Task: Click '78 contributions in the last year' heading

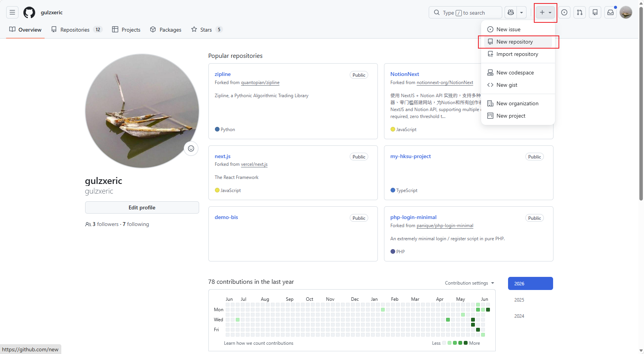Action: (x=251, y=282)
